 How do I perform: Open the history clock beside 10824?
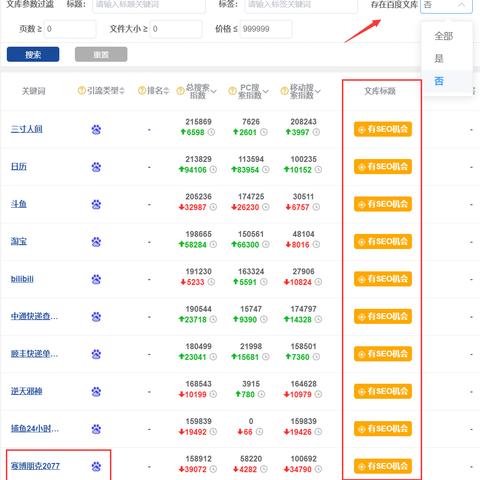(318, 282)
